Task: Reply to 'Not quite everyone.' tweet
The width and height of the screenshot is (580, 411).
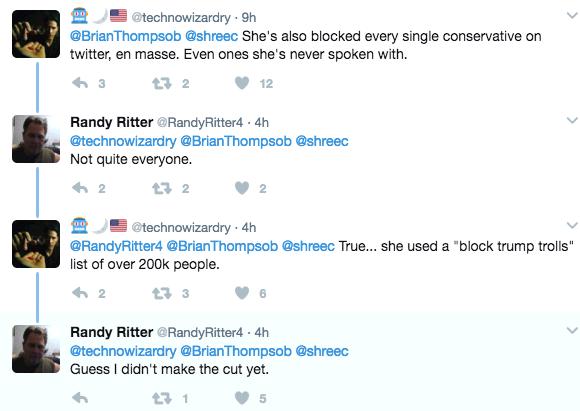Action: point(80,188)
